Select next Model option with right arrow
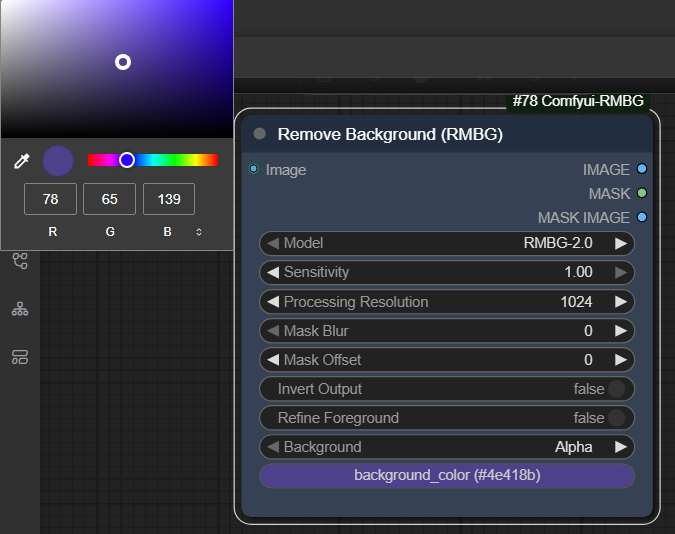 tap(621, 243)
